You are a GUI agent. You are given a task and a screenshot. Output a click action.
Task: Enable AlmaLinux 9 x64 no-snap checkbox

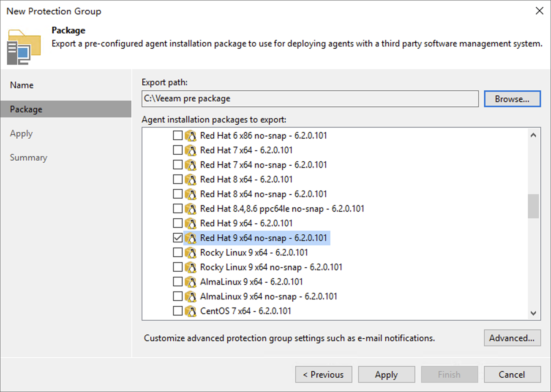(178, 296)
